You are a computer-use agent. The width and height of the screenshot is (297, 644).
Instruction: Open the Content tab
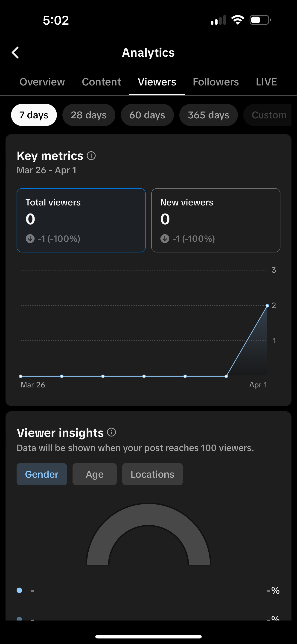tap(102, 82)
